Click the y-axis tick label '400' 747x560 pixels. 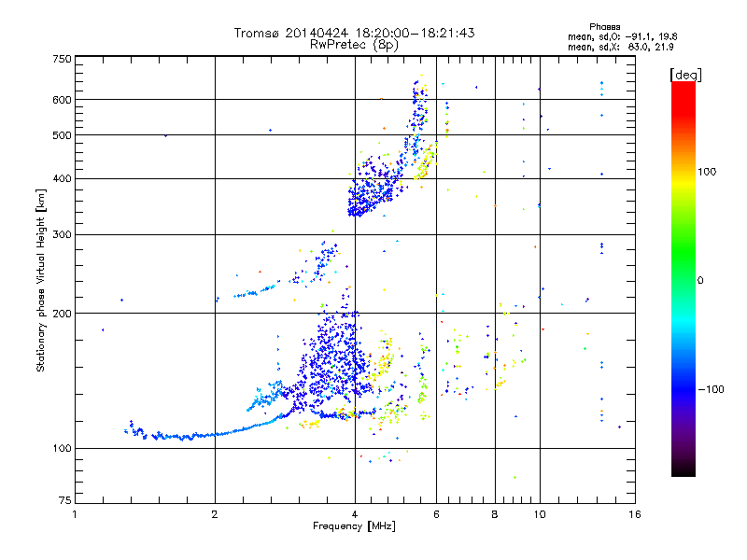point(62,178)
